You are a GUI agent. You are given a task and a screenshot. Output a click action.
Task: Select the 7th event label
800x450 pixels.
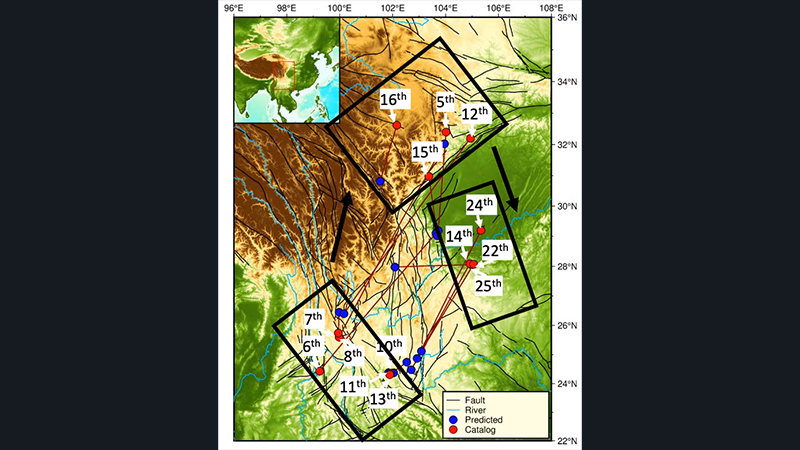click(314, 319)
